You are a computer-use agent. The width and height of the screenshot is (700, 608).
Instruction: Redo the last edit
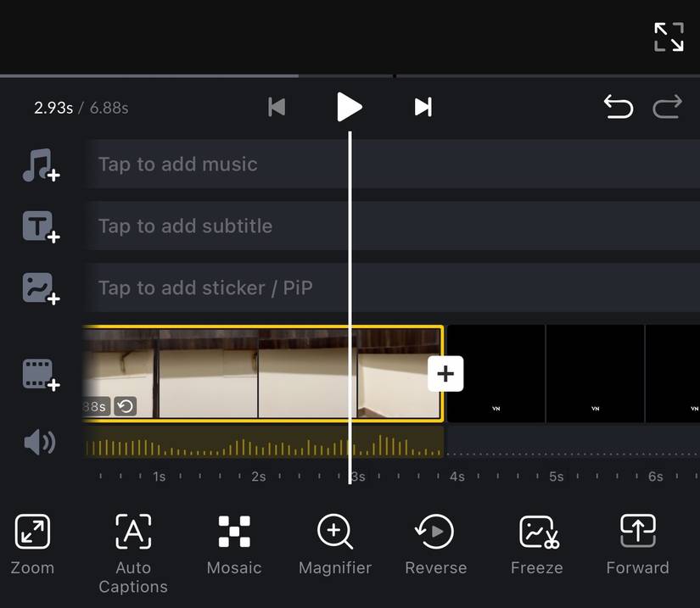pos(668,107)
